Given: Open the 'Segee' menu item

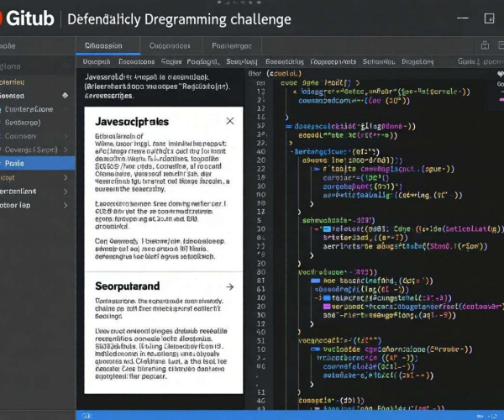Looking at the screenshot, I should tap(171, 61).
